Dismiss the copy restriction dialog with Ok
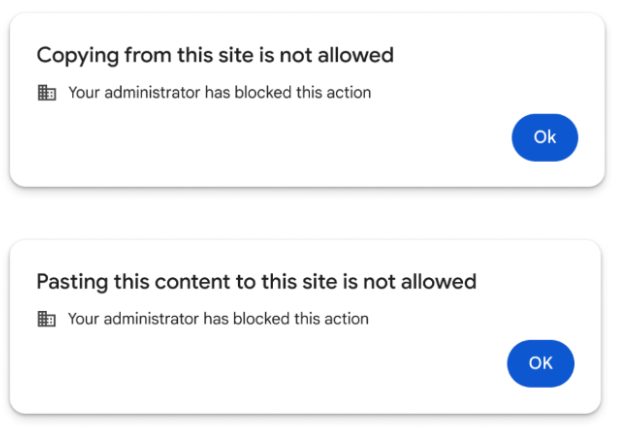 click(x=545, y=137)
